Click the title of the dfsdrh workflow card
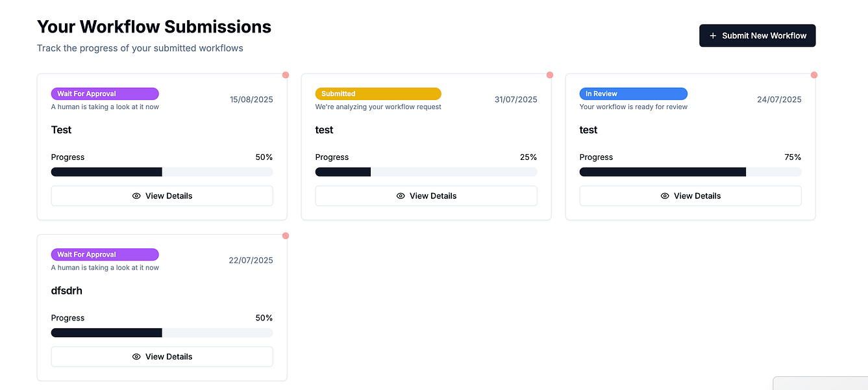Image resolution: width=868 pixels, height=390 pixels. pos(66,290)
